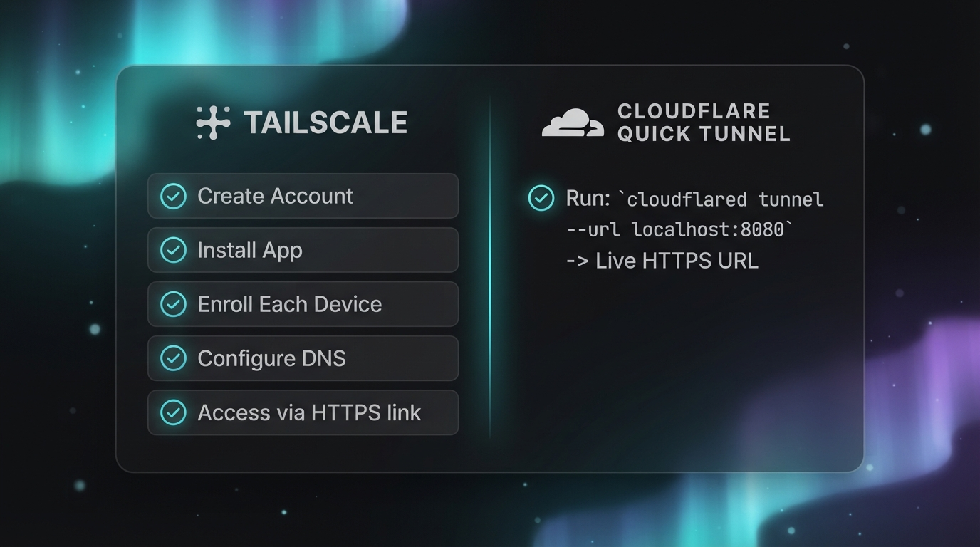Click the TAILSCALE heading text
Screen dimensions: 980x547
(325, 123)
